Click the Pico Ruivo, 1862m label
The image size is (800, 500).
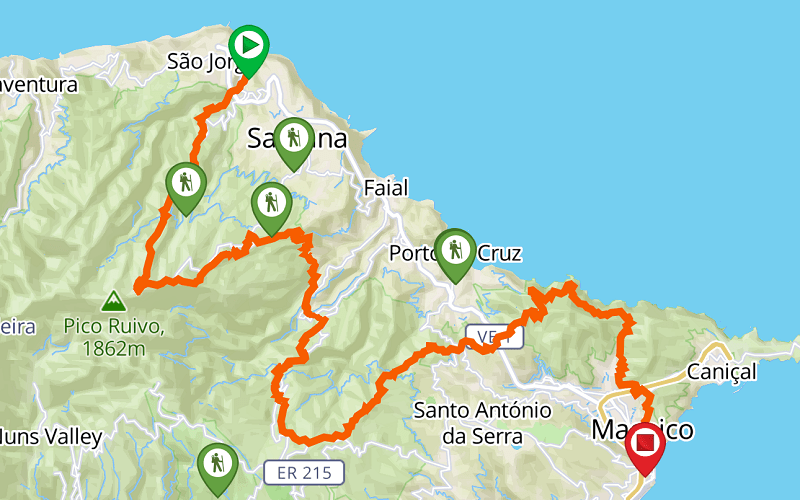pos(114,337)
